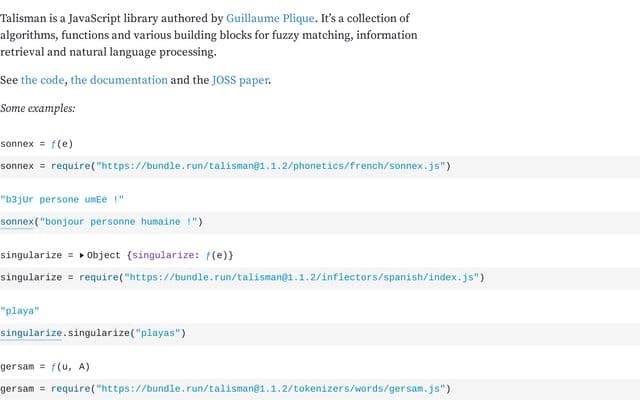Click the Some examples italic text

point(38,109)
